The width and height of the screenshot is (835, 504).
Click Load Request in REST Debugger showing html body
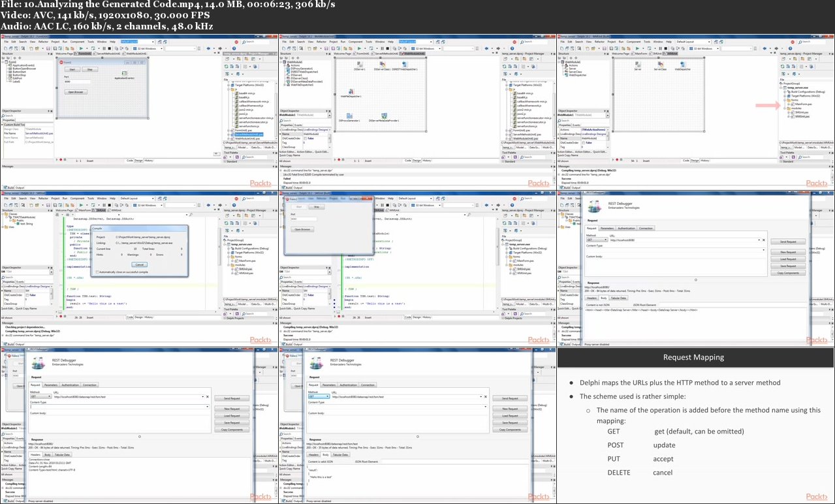(788, 259)
